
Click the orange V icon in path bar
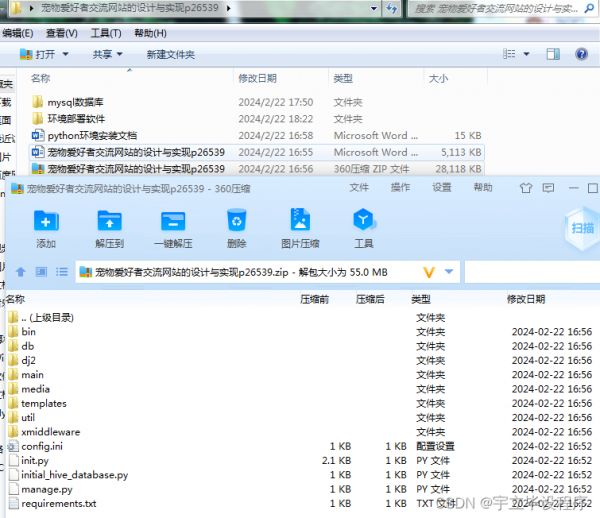[429, 272]
